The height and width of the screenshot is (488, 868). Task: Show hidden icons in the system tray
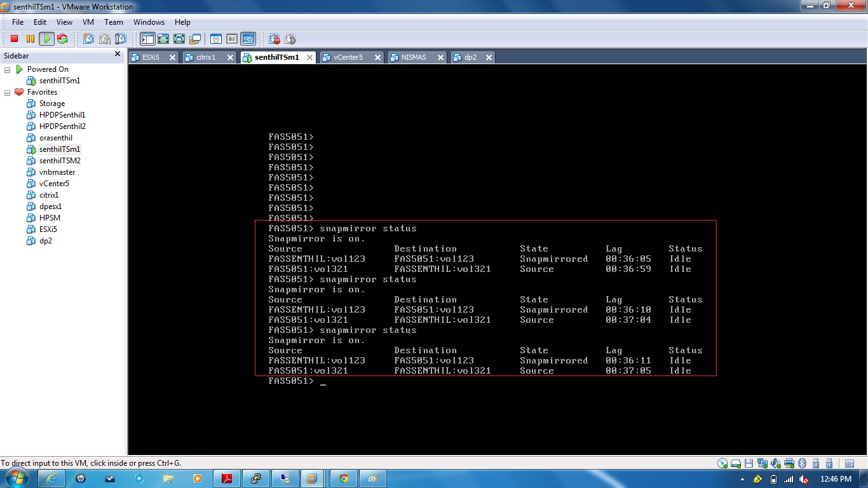tap(742, 479)
